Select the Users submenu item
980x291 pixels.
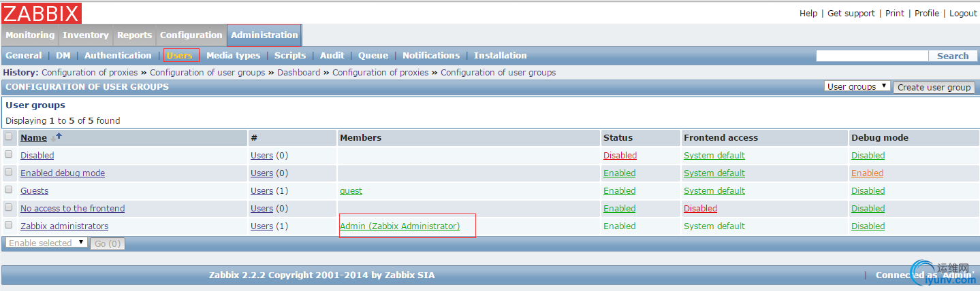(180, 56)
